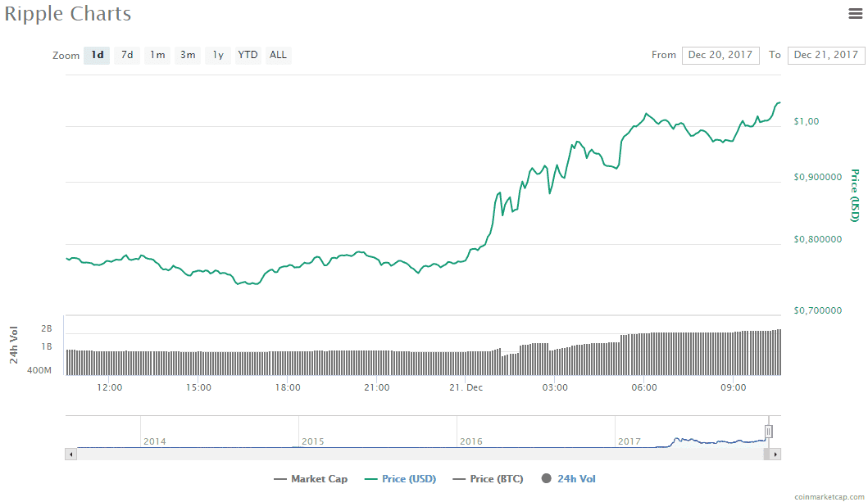Click the 21. Dec axis label

click(x=466, y=387)
